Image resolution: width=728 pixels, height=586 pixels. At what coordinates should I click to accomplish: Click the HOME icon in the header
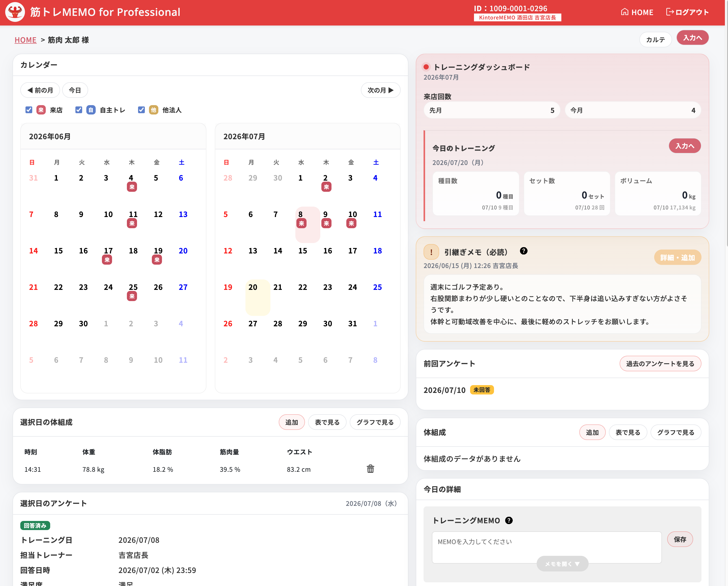tap(624, 12)
